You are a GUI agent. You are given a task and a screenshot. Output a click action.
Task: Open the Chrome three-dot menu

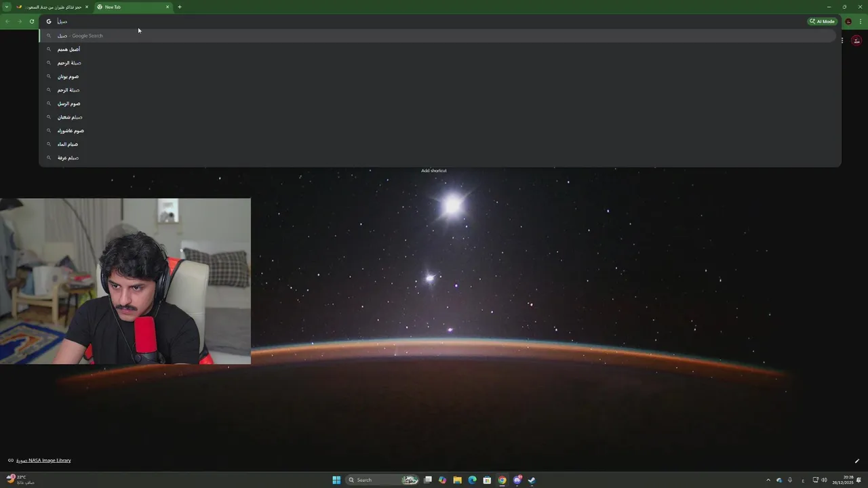(861, 21)
